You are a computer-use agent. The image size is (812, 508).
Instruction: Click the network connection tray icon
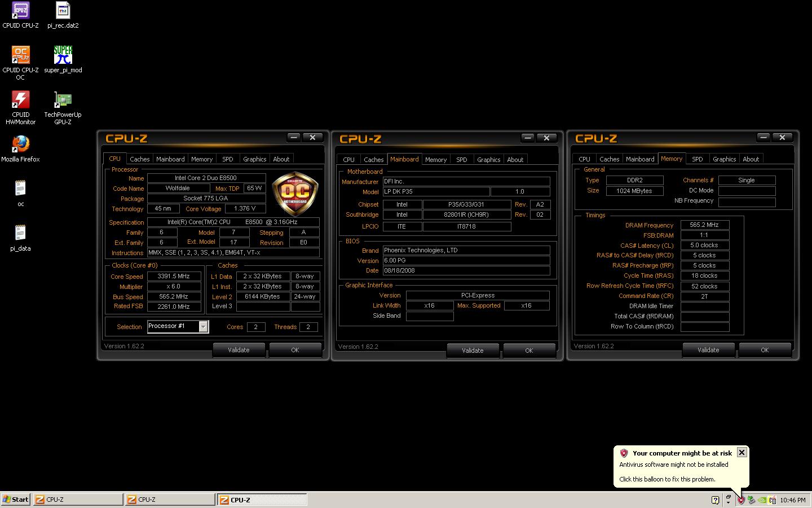pos(772,500)
